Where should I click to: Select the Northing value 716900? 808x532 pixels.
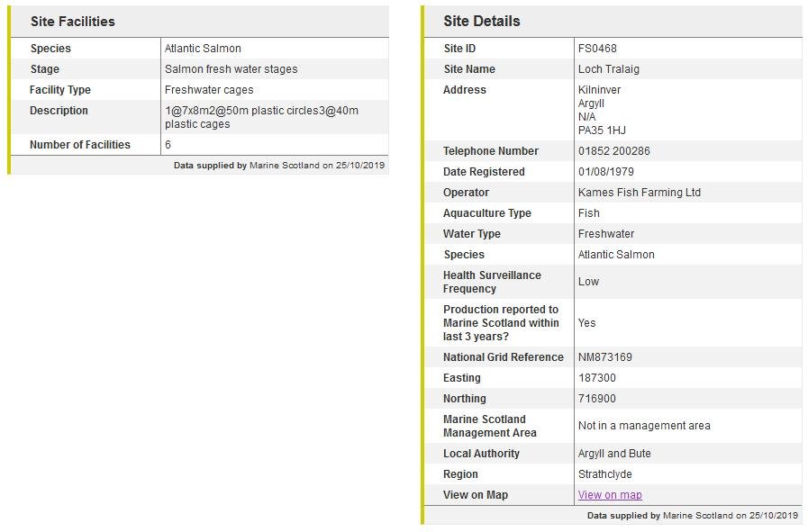598,398
